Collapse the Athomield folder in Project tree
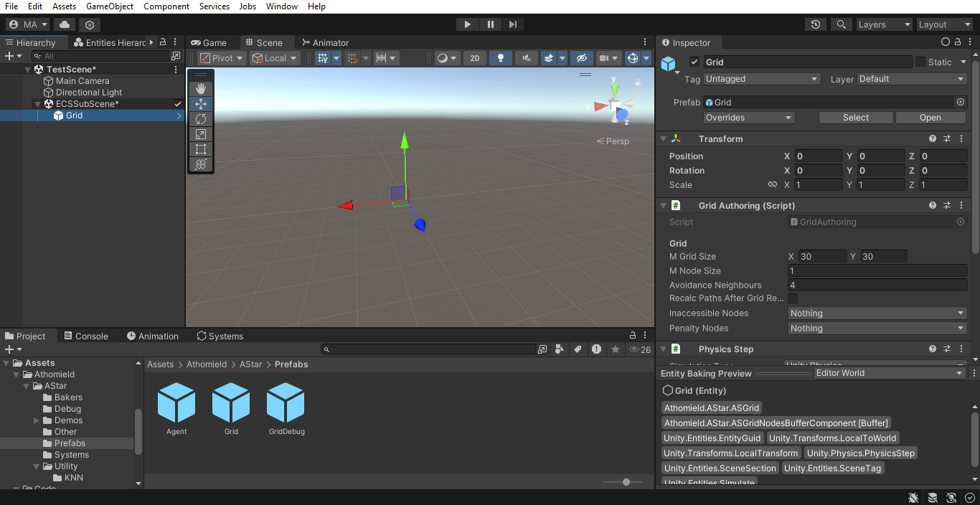The height and width of the screenshot is (505, 980). (x=17, y=374)
